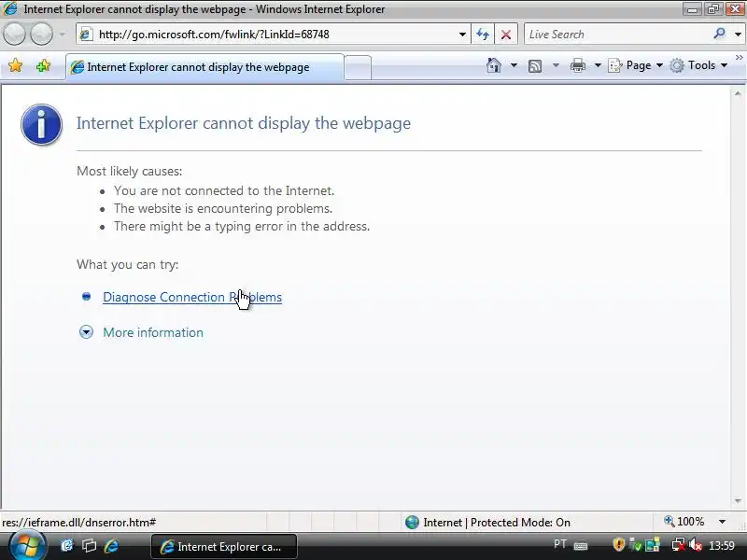The height and width of the screenshot is (560, 747).
Task: Click the Add to Favorites icon
Action: click(43, 65)
